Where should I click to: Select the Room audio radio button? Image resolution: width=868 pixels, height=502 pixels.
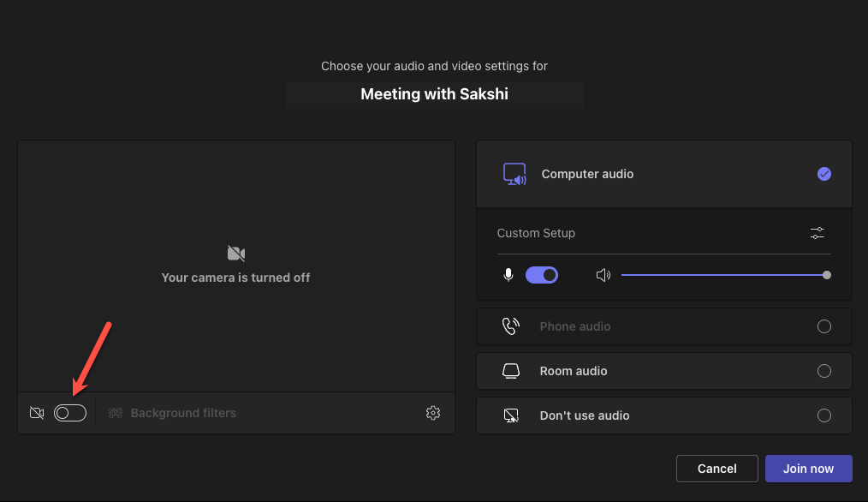tap(823, 370)
